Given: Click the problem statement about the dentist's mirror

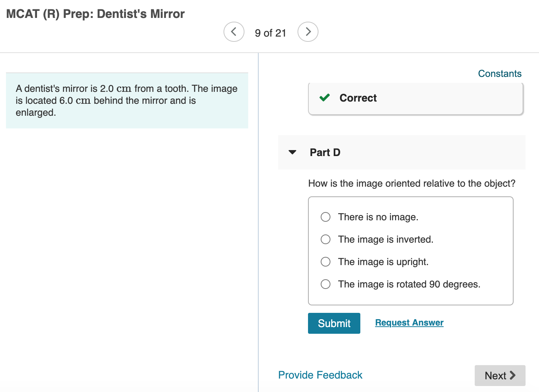Looking at the screenshot, I should [x=127, y=100].
